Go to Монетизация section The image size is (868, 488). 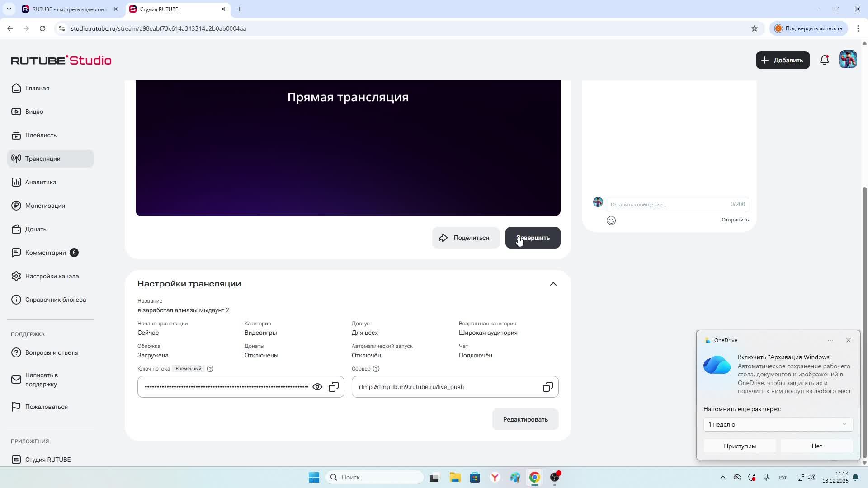pos(45,206)
